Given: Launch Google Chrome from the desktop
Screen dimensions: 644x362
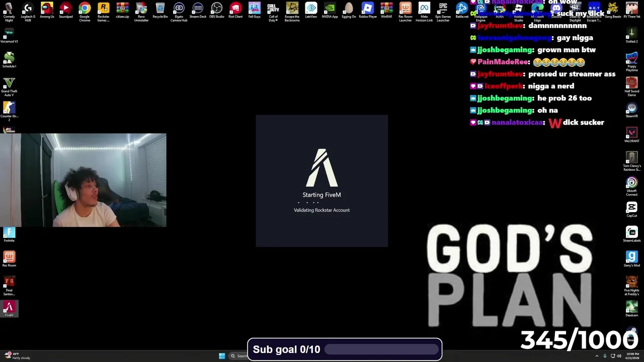Looking at the screenshot, I should [x=85, y=11].
